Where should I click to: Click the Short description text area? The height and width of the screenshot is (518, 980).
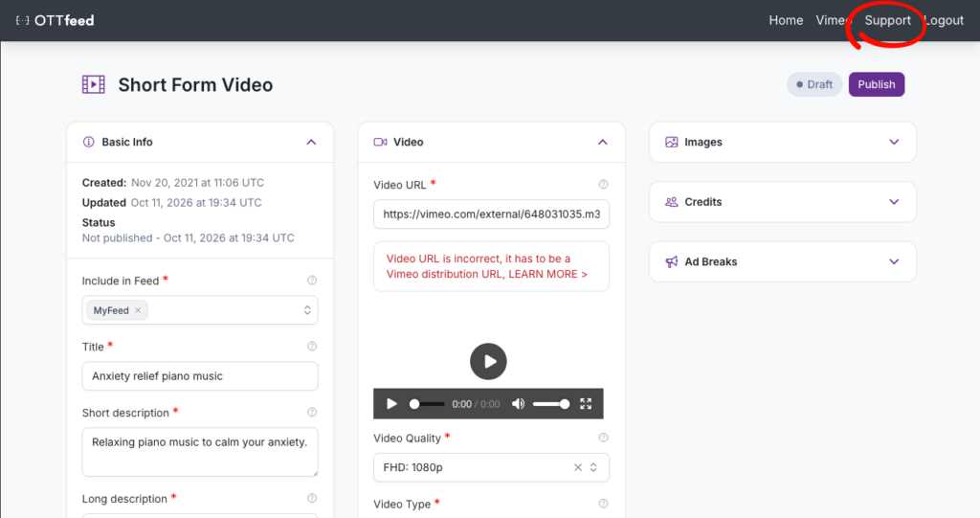coord(200,452)
